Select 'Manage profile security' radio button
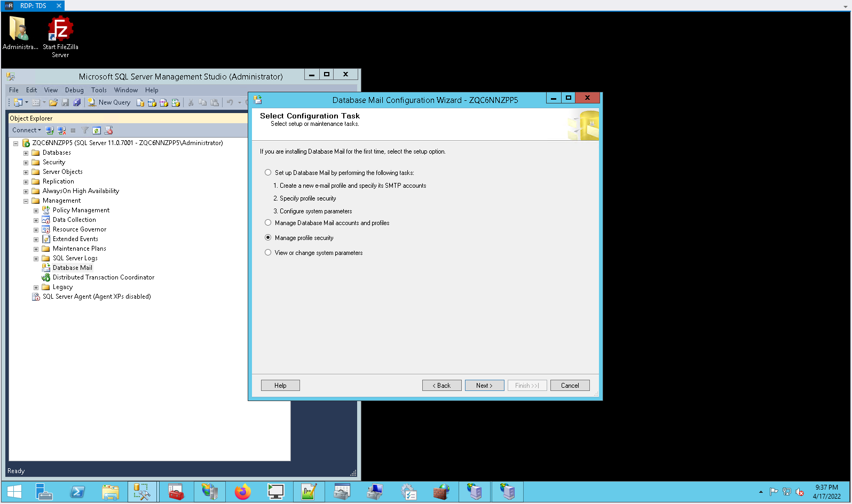The image size is (852, 504). pos(268,237)
